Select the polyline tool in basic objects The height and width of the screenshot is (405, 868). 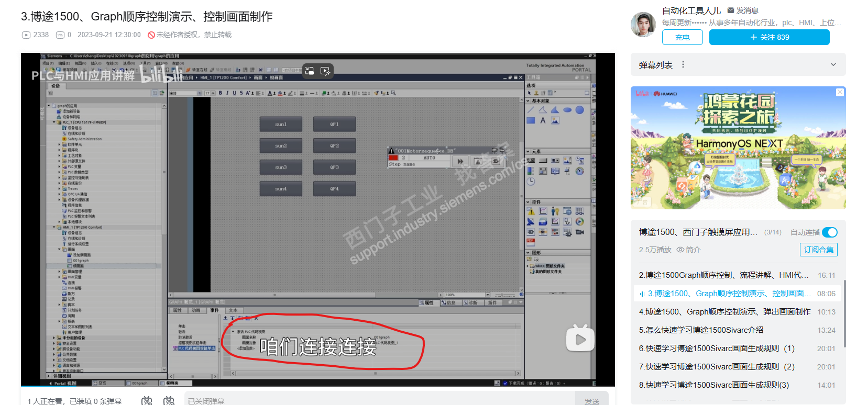tap(543, 110)
